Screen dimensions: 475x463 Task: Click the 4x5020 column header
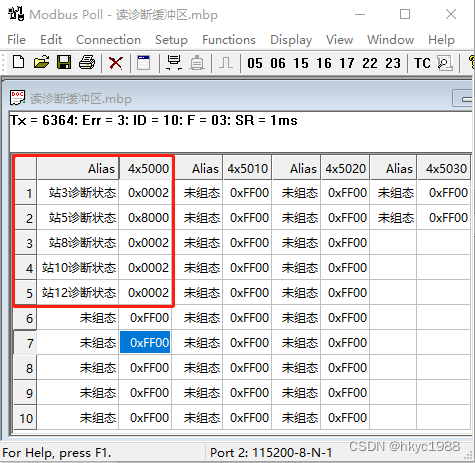coord(345,168)
